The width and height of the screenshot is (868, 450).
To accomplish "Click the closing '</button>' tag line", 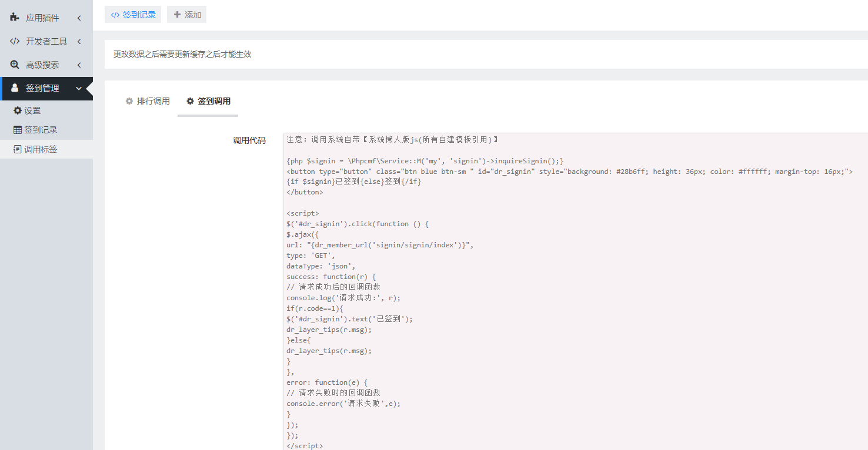I will click(305, 193).
